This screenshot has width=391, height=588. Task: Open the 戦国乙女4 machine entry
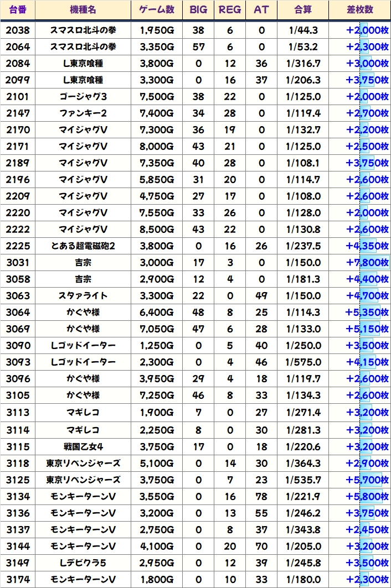coord(83,447)
